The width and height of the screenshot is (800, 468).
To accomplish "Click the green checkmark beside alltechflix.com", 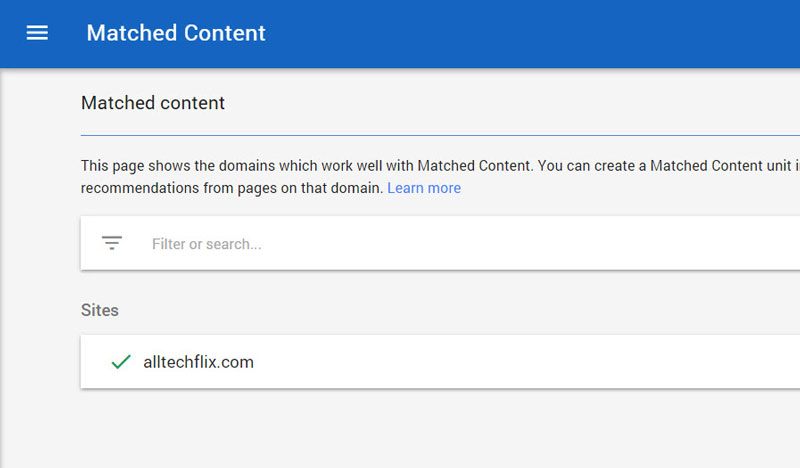I will 121,362.
